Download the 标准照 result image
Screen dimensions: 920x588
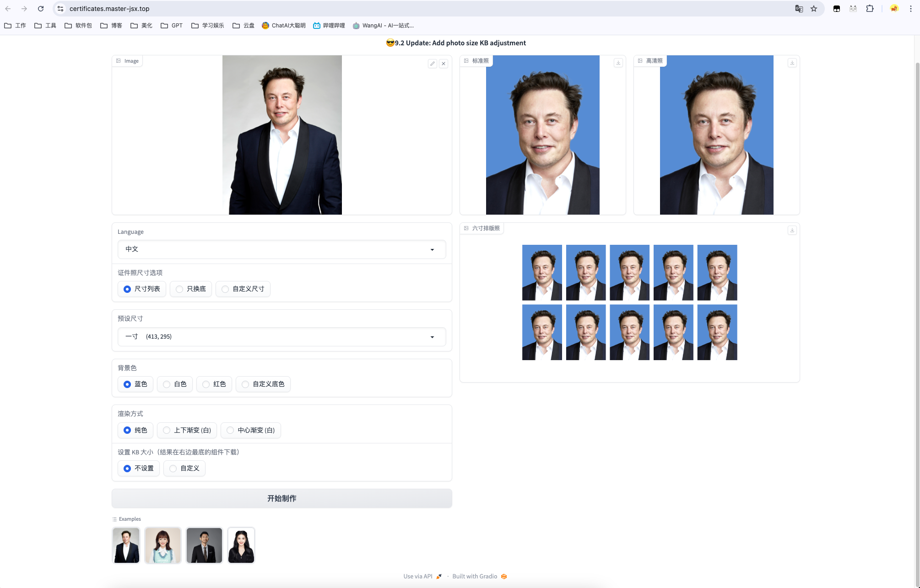pyautogui.click(x=618, y=63)
